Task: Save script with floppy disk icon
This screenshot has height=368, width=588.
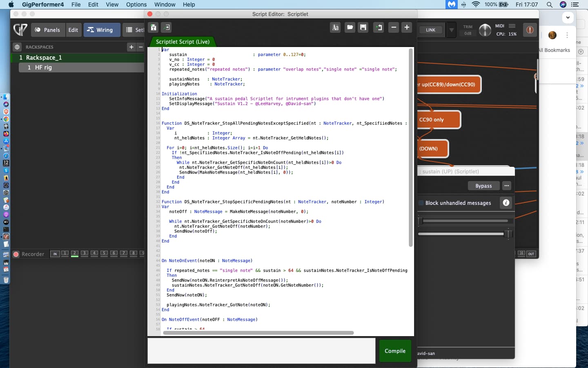Action: coord(363,27)
